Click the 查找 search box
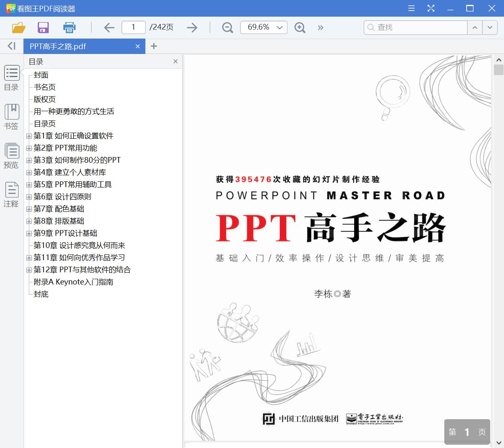Viewport: 504px width, 448px height. tap(415, 28)
